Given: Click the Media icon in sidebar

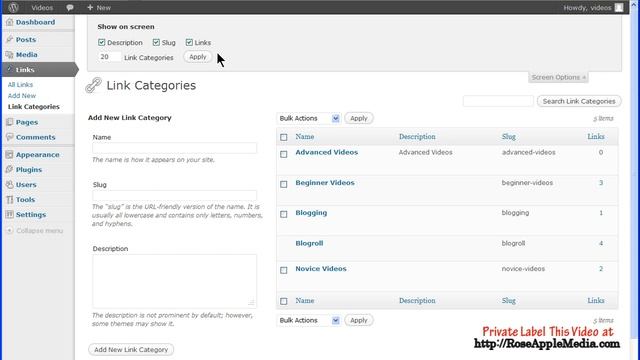Looking at the screenshot, I should point(9,55).
